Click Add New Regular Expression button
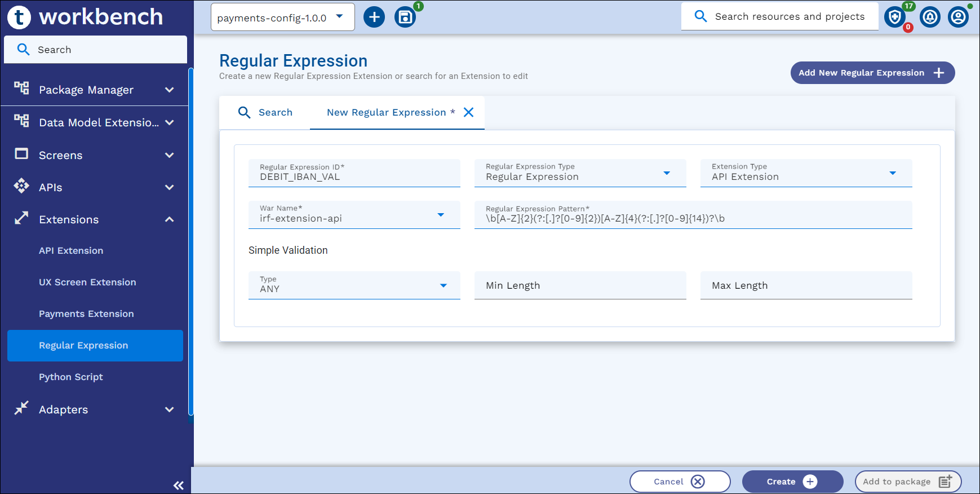 click(x=872, y=73)
